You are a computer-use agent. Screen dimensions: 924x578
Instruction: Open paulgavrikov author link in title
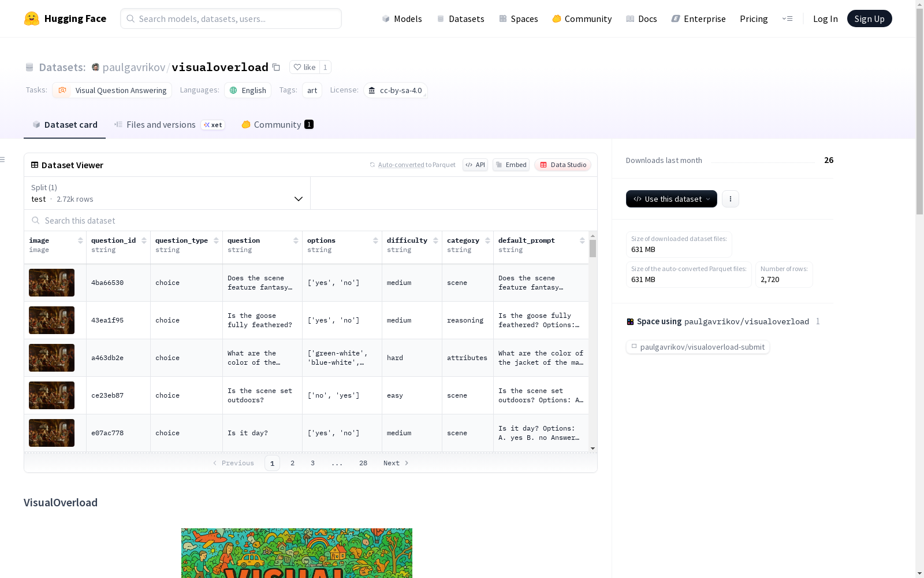click(134, 67)
